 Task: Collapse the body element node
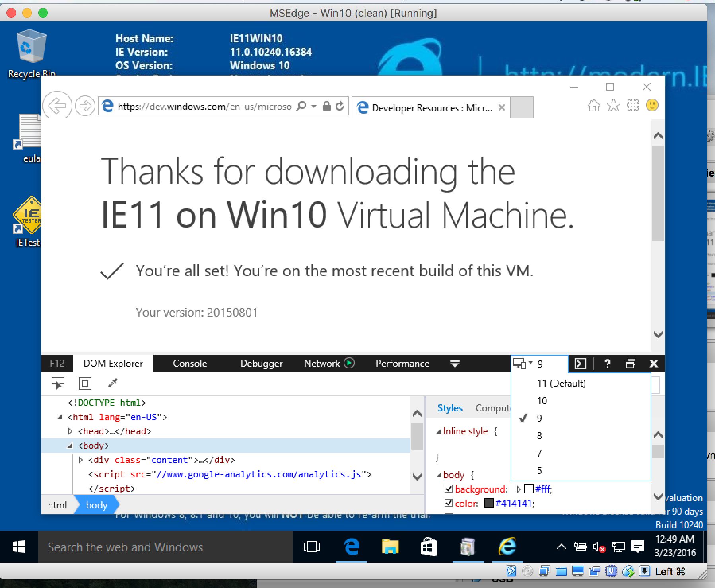[70, 446]
